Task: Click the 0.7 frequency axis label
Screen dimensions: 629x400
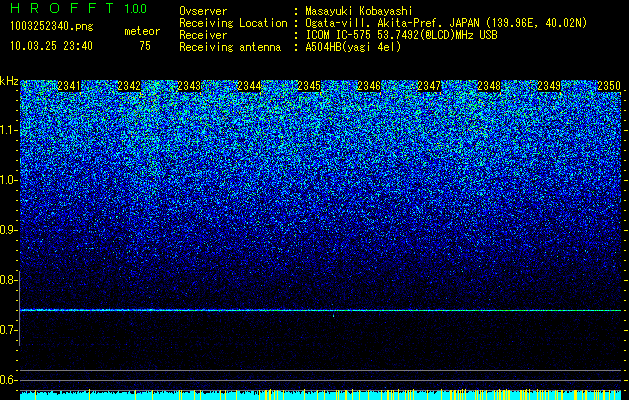Action: (x=8, y=330)
